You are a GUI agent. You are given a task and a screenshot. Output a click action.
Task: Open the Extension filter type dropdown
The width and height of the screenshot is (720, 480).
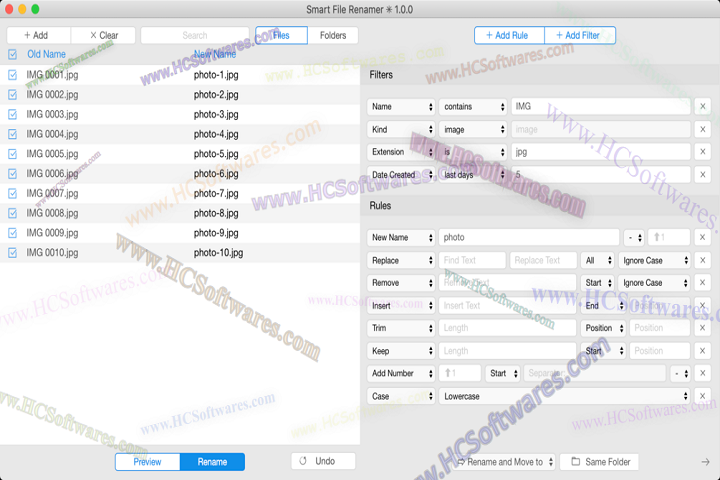(x=401, y=152)
